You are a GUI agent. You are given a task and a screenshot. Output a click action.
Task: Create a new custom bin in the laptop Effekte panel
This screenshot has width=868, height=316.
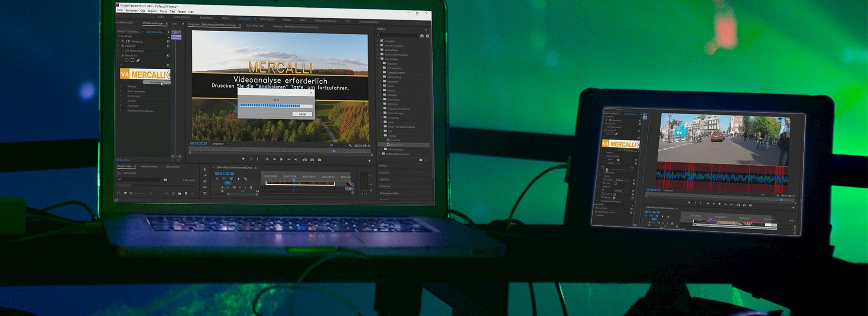click(x=420, y=160)
